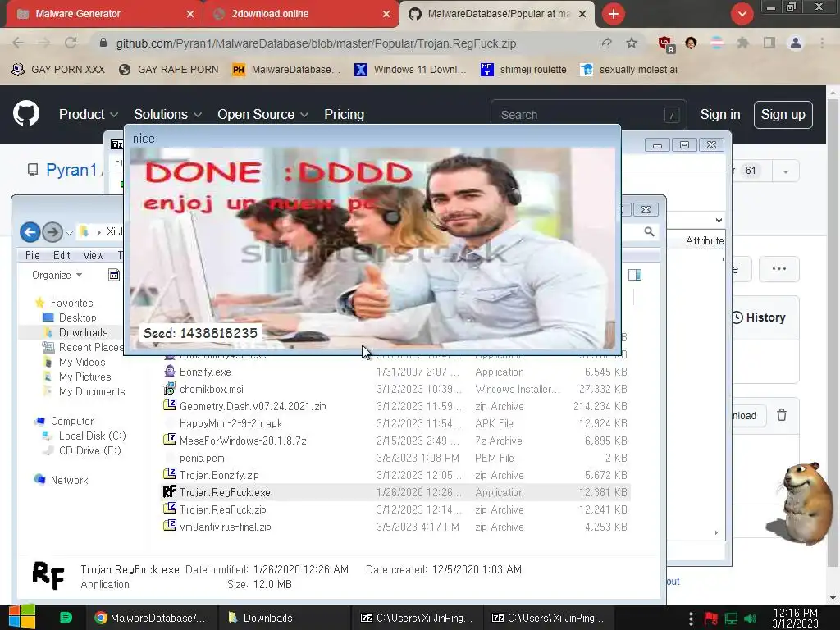840x630 pixels.
Task: Select Geometry.Dash.v07.24.2021.zip file
Action: click(253, 406)
